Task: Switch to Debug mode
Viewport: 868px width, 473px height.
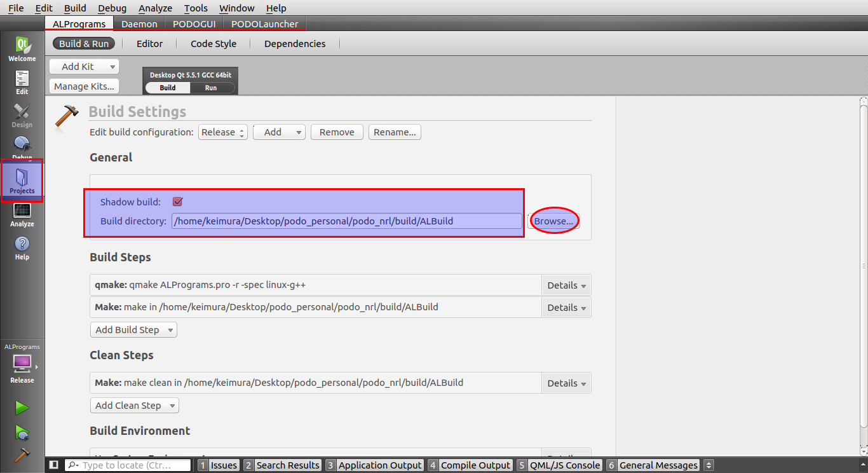Action: point(22,147)
